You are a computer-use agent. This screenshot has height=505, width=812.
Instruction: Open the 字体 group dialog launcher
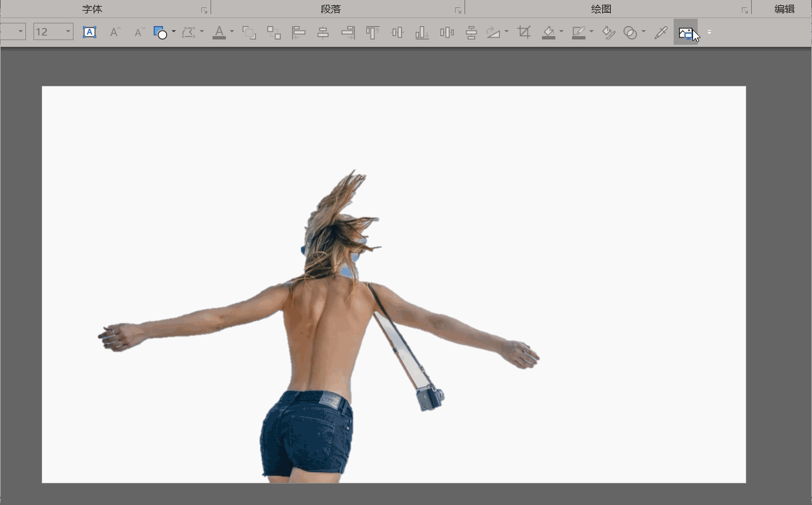204,11
